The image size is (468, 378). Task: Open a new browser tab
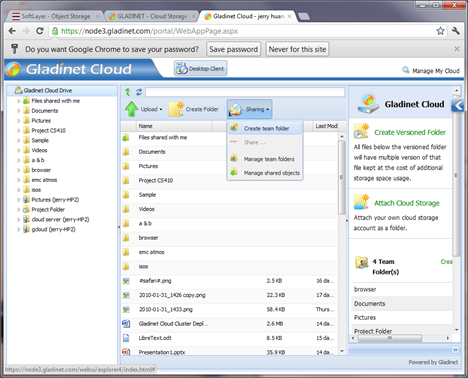click(x=304, y=16)
